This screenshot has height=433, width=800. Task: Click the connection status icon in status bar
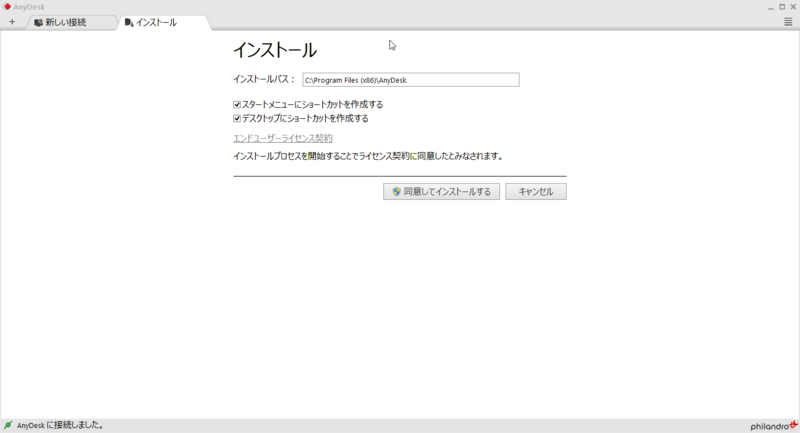point(8,425)
